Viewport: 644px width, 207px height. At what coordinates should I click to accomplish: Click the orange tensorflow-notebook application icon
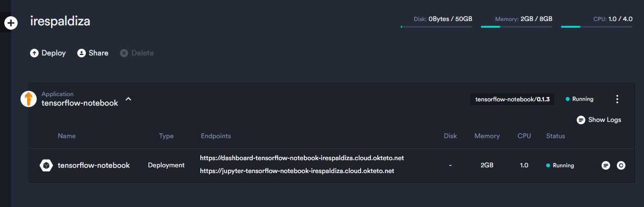[x=29, y=98]
